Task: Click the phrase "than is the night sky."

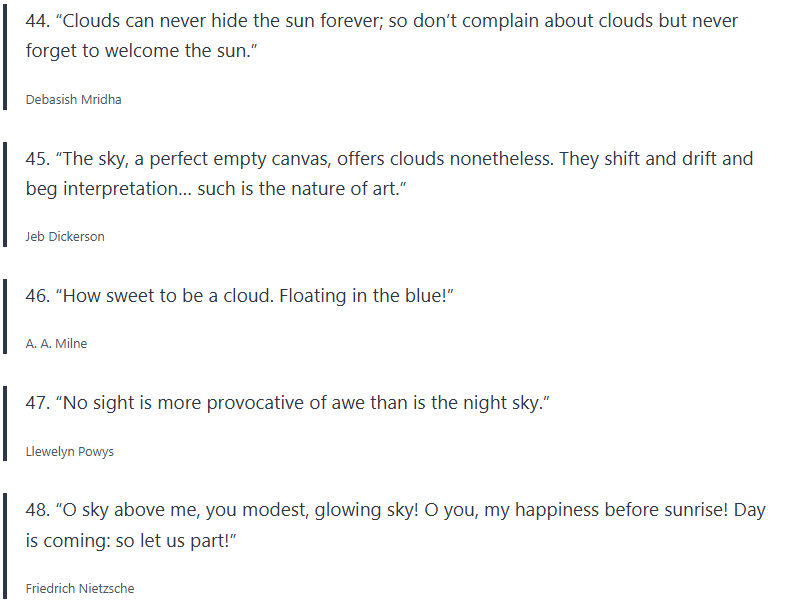Action: pyautogui.click(x=450, y=403)
